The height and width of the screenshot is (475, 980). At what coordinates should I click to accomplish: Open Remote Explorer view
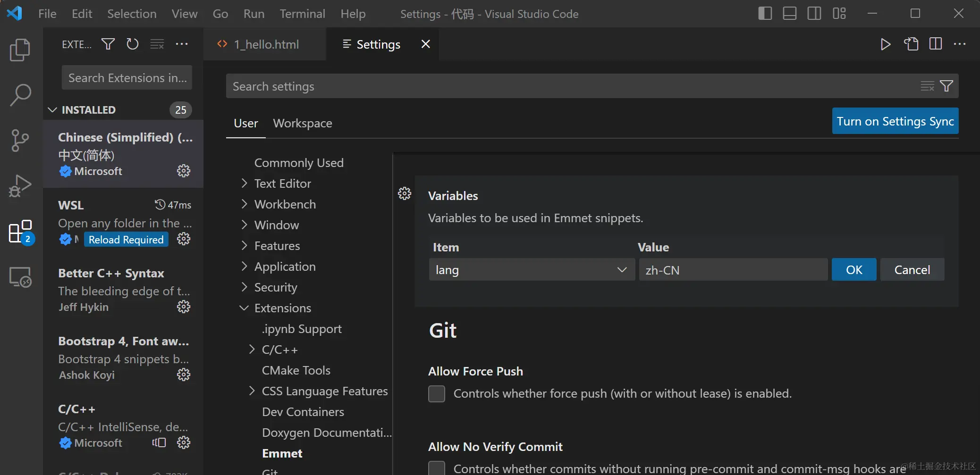pos(20,277)
